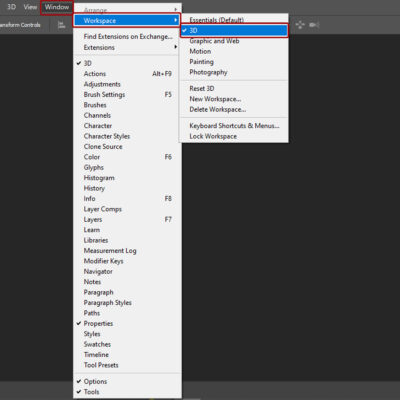
Task: Show the Navigator panel
Action: coord(127,271)
